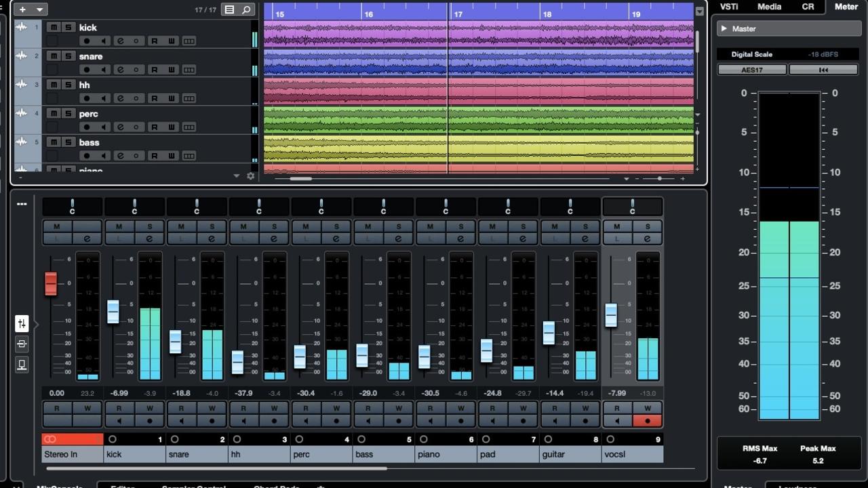Click the AES17 meter standard button
This screenshot has width=868, height=488.
pos(752,70)
